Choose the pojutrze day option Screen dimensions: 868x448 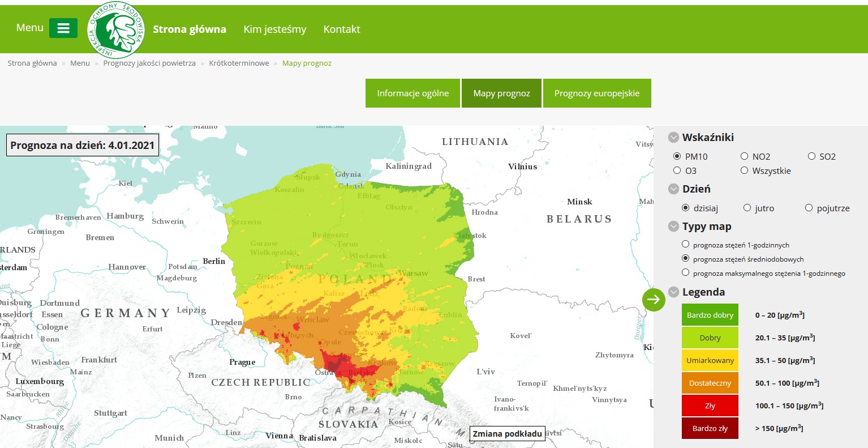pos(809,208)
